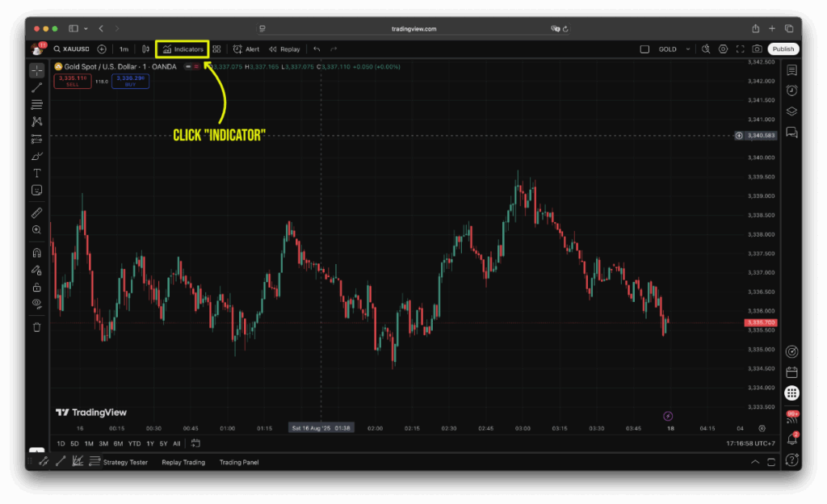Select the trend line drawing tool
Image resolution: width=827 pixels, height=504 pixels.
(x=36, y=87)
